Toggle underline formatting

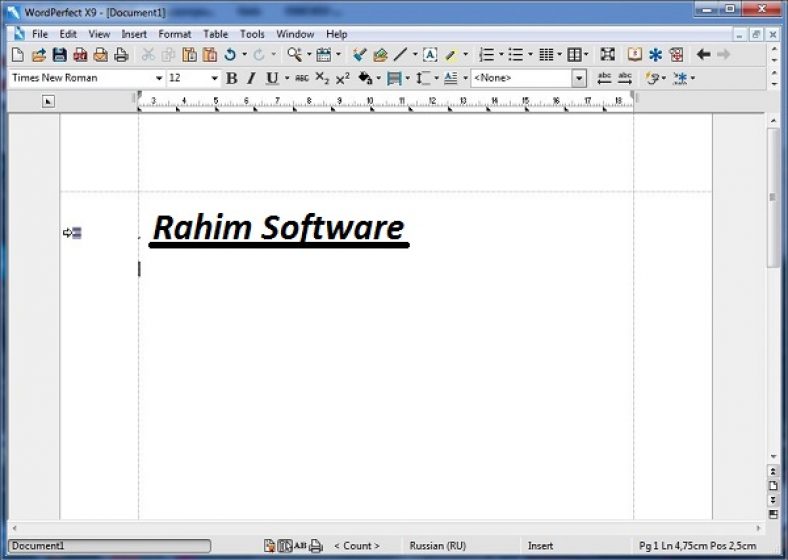(x=272, y=78)
